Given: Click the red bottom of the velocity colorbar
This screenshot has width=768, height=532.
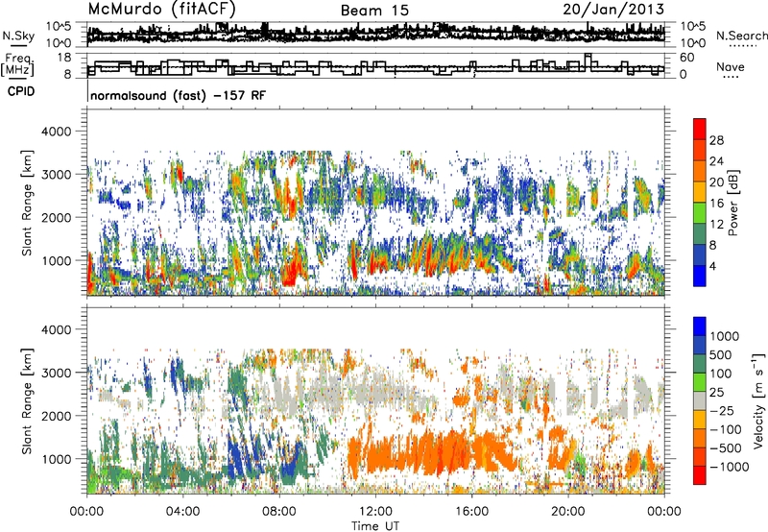Looking at the screenshot, I should click(x=700, y=476).
